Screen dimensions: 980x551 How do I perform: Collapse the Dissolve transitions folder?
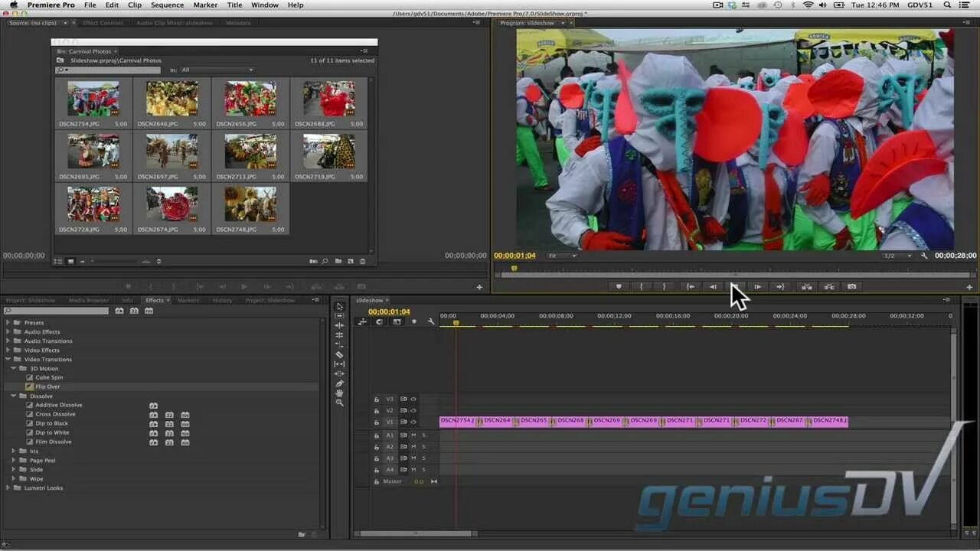(x=13, y=396)
